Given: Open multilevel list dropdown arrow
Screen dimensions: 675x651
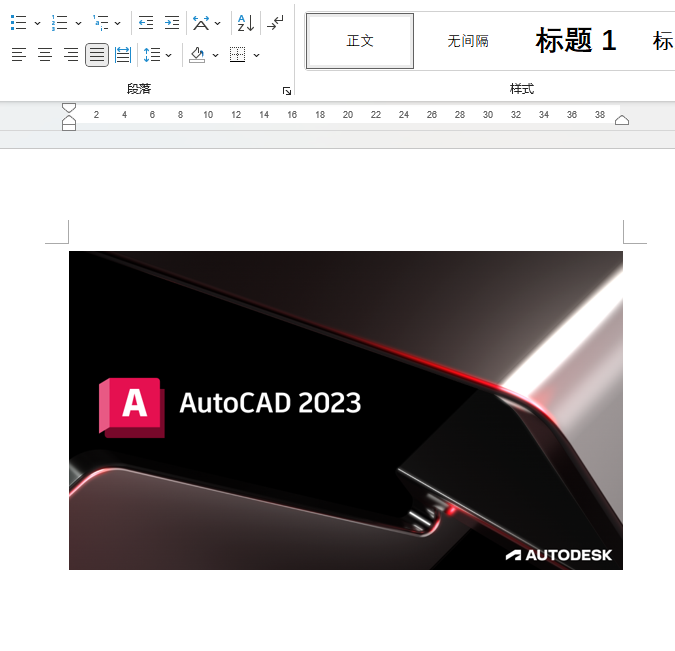Looking at the screenshot, I should point(118,23).
